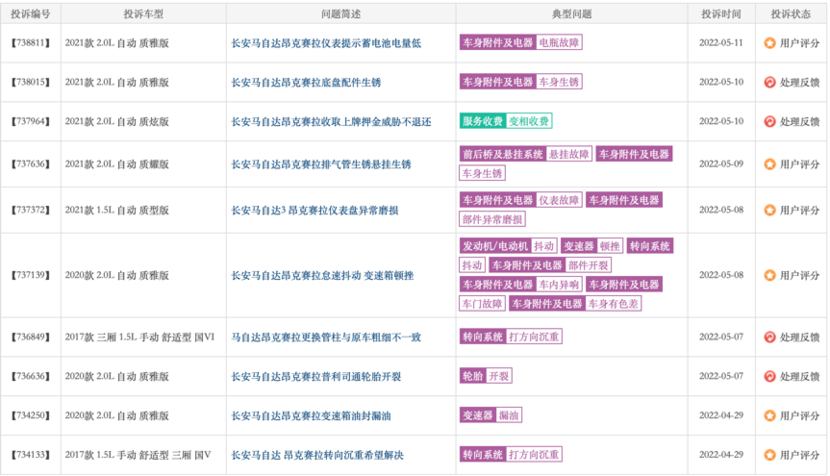Open complaint 长安马自达昂克赛拉收取上牌押金威胁不退还
The height and width of the screenshot is (476, 830).
(x=331, y=122)
